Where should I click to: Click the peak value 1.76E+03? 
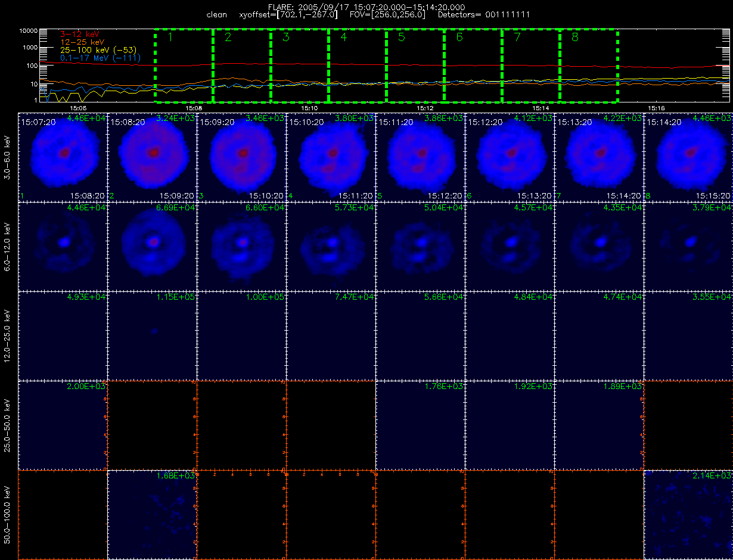[444, 387]
